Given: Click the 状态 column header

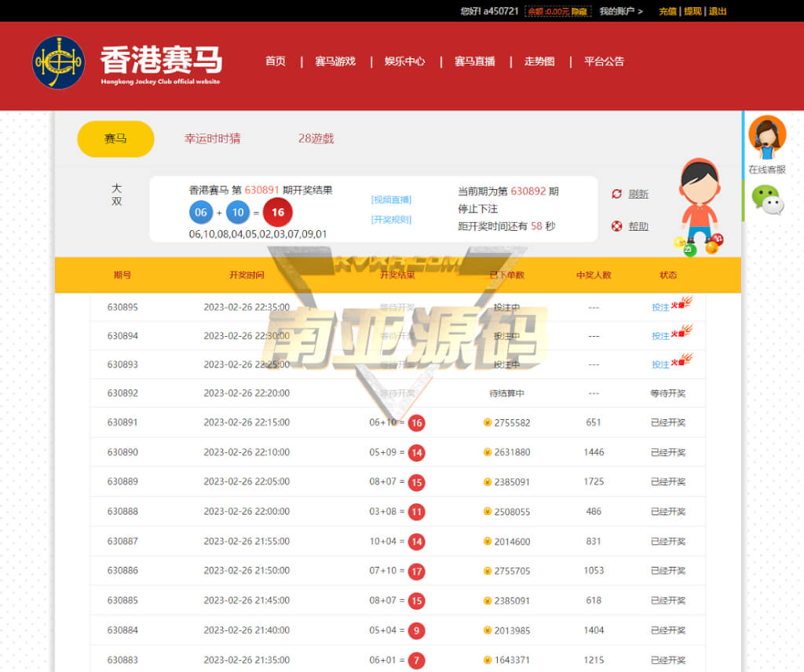Looking at the screenshot, I should (668, 275).
